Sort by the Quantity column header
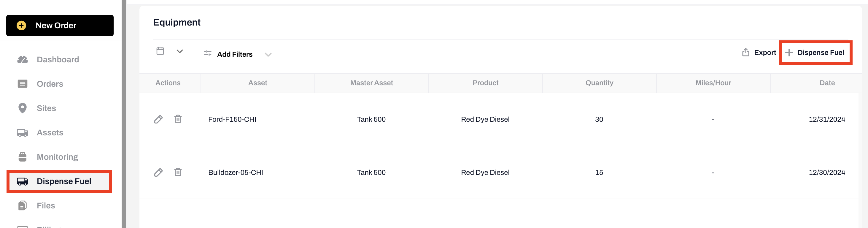Viewport: 868px width, 228px height. tap(599, 83)
